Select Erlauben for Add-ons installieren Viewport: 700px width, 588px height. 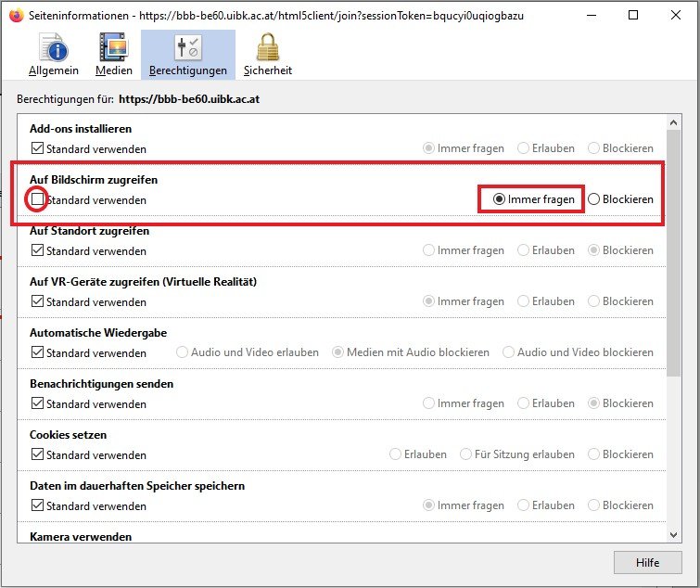coord(523,148)
